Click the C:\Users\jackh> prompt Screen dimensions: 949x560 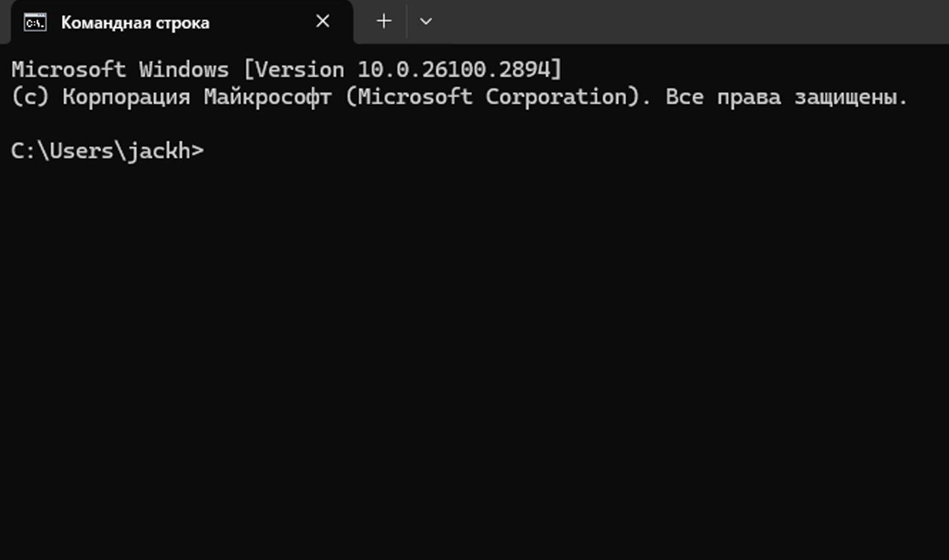click(107, 151)
